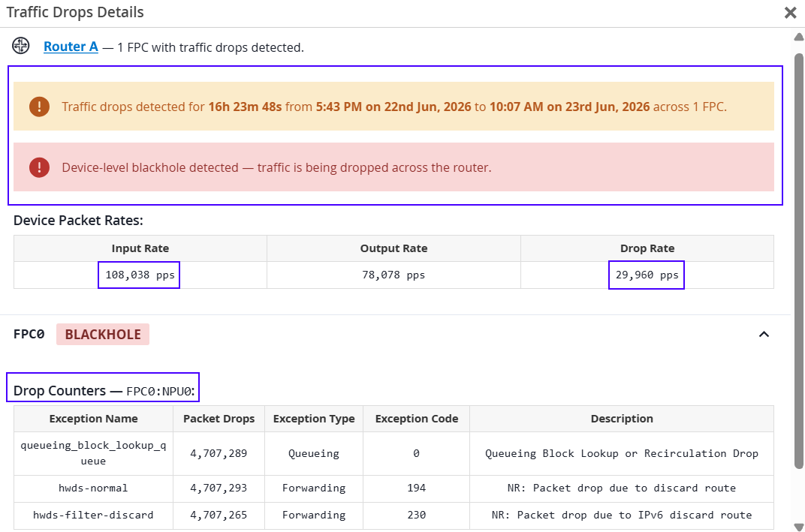The height and width of the screenshot is (532, 805).
Task: Open the Router A link
Action: click(71, 47)
